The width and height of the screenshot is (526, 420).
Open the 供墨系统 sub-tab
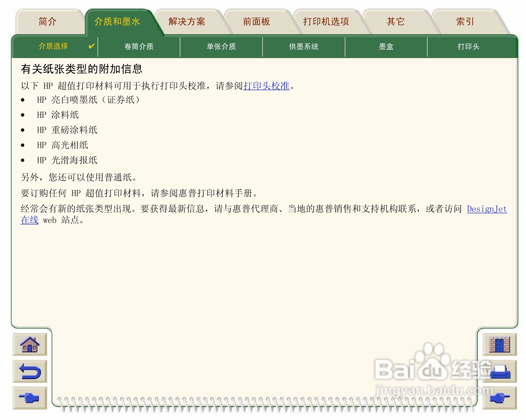click(x=303, y=46)
